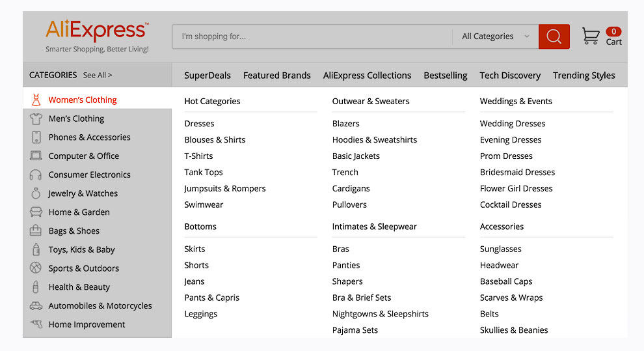Expand categories with See All link
This screenshot has height=351, width=644.
pyautogui.click(x=98, y=75)
